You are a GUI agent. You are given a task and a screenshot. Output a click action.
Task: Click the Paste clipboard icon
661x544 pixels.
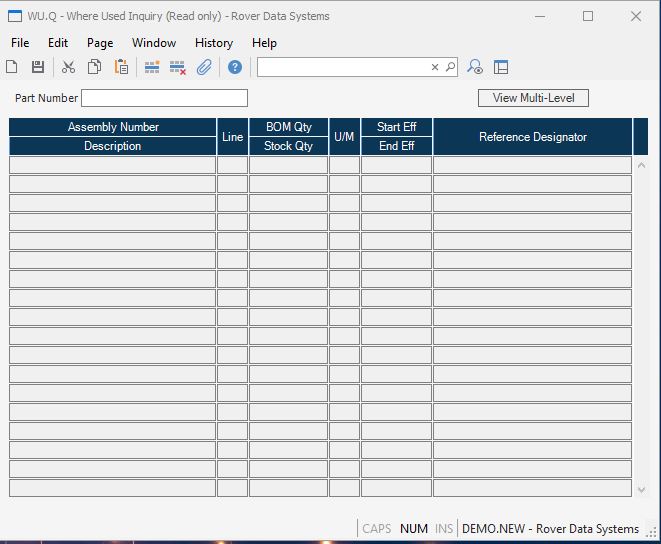(121, 67)
